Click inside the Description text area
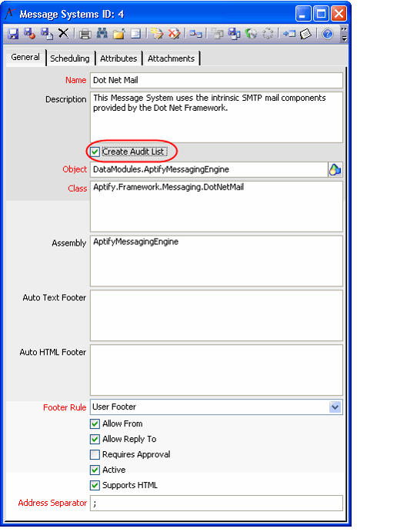 click(x=216, y=117)
